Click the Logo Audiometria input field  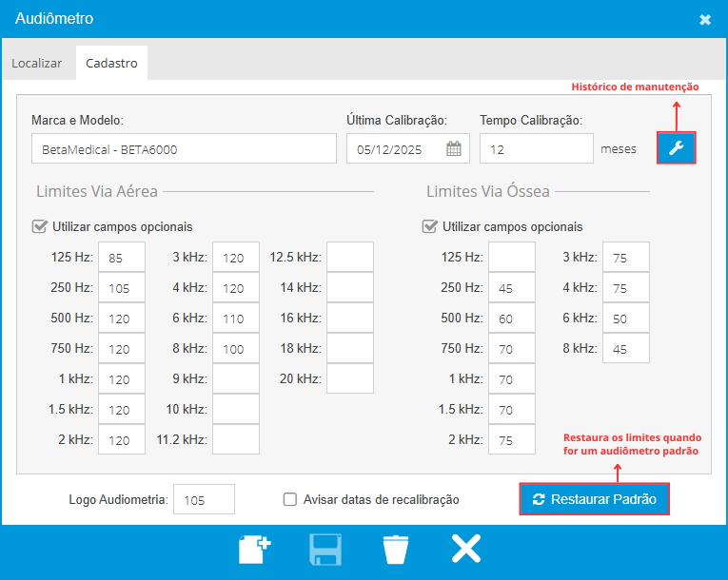click(x=204, y=499)
